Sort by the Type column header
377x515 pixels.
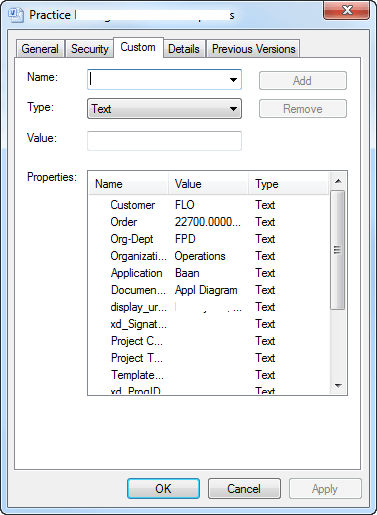pos(289,184)
